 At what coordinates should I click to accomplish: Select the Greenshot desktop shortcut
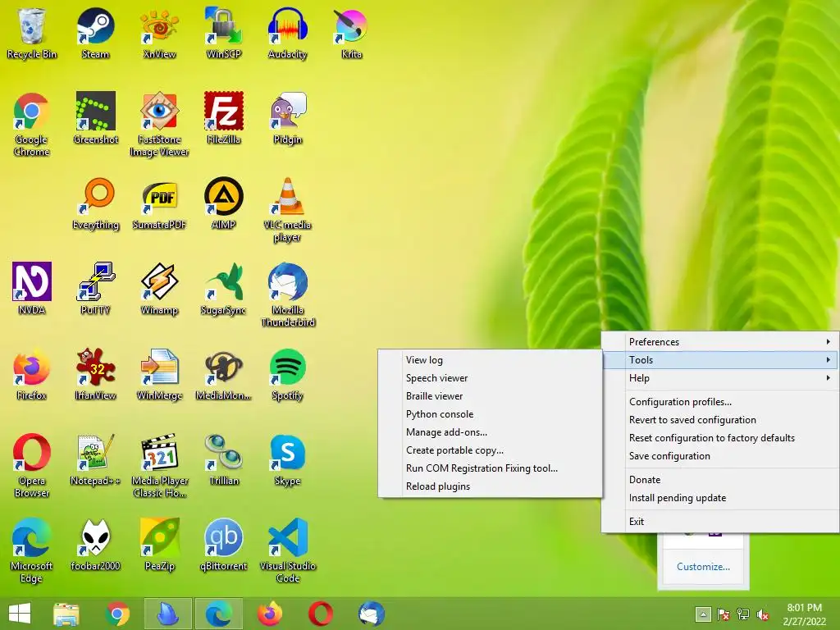(x=95, y=118)
